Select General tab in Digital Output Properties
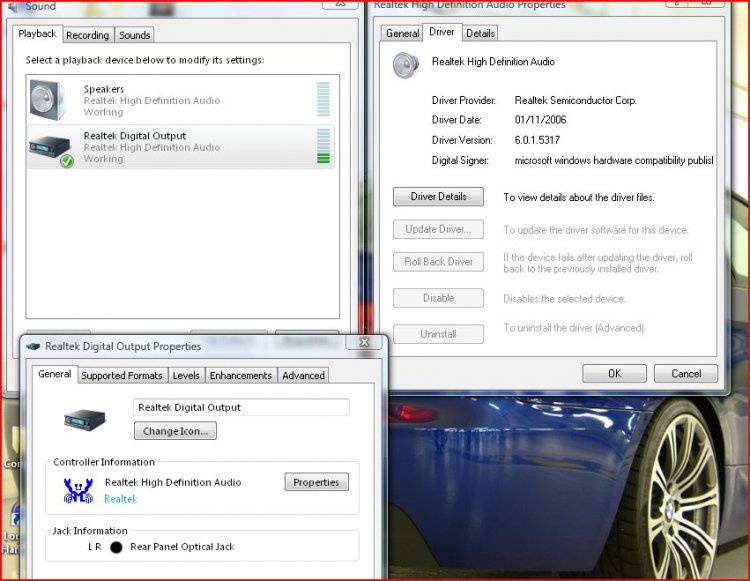 click(x=55, y=374)
